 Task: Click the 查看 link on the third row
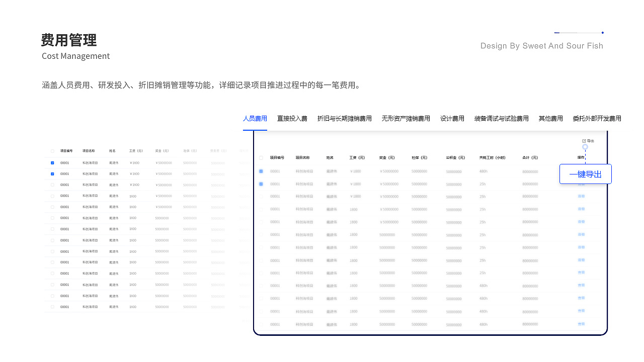581,196
